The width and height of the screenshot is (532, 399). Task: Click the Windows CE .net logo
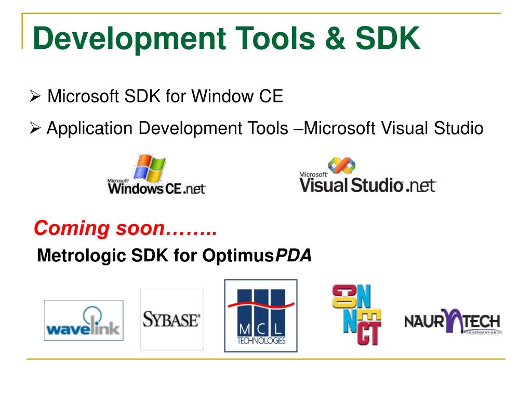157,175
